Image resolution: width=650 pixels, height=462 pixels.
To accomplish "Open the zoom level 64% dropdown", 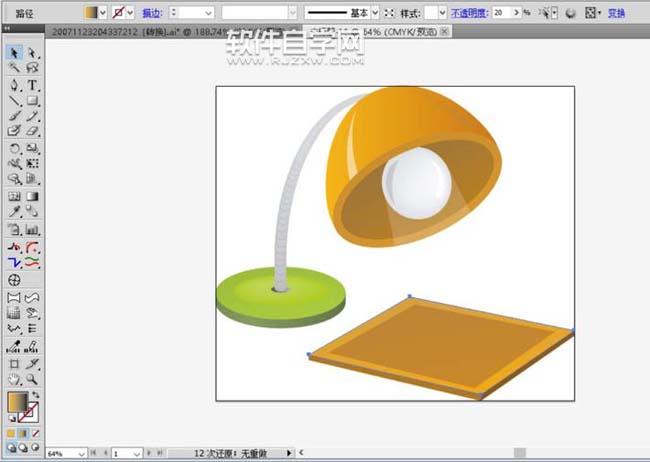I will click(80, 453).
